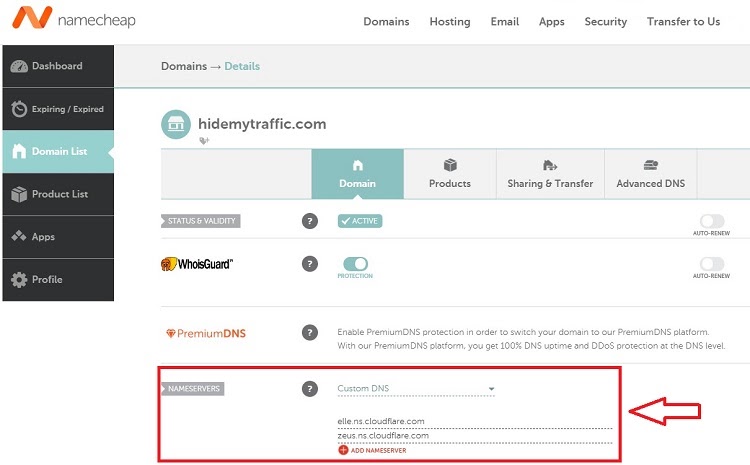Click the elle.ns.cloudflare.com nameserver field
Screen dimensions: 750x465
click(474, 421)
